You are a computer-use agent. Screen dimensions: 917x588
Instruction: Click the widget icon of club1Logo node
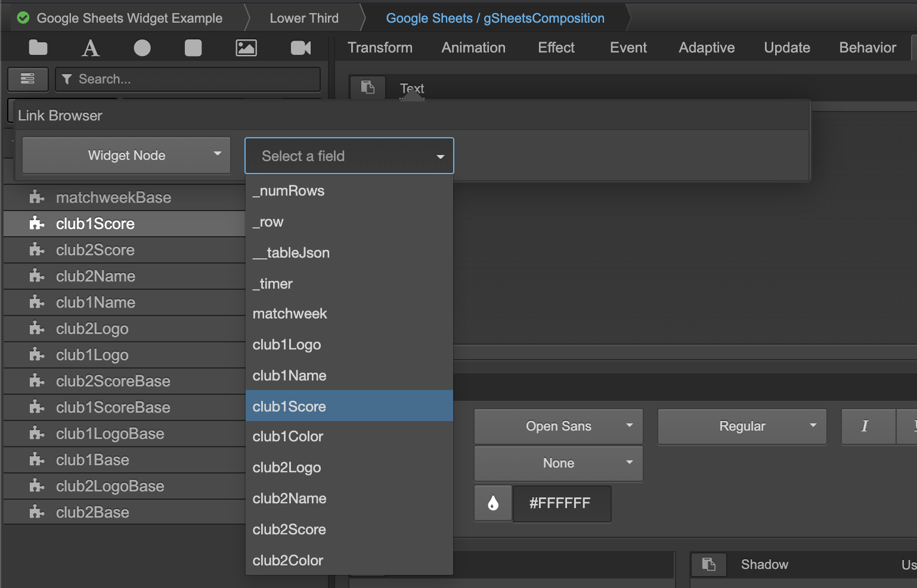point(37,354)
